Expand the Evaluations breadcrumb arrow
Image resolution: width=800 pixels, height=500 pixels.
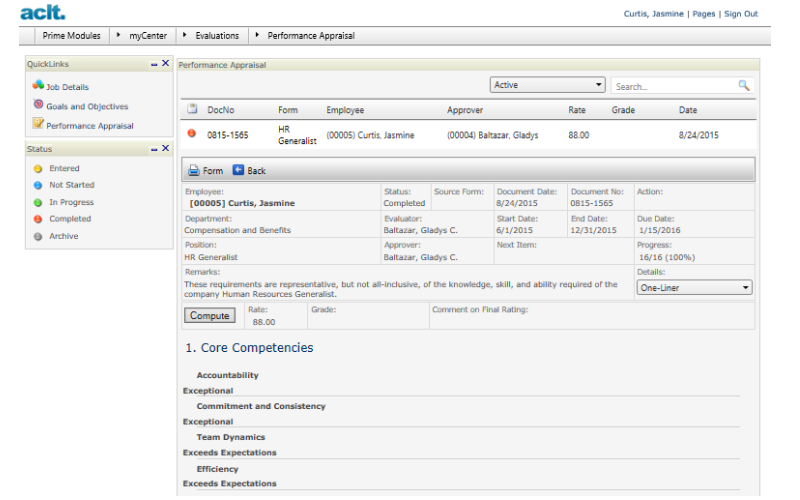[184, 35]
